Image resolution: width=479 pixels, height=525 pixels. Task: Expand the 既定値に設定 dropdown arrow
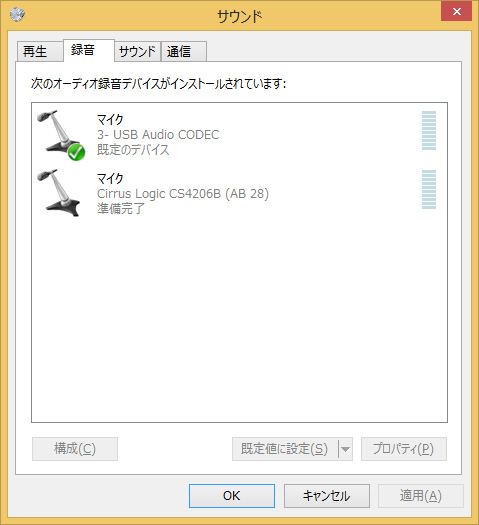pos(345,449)
